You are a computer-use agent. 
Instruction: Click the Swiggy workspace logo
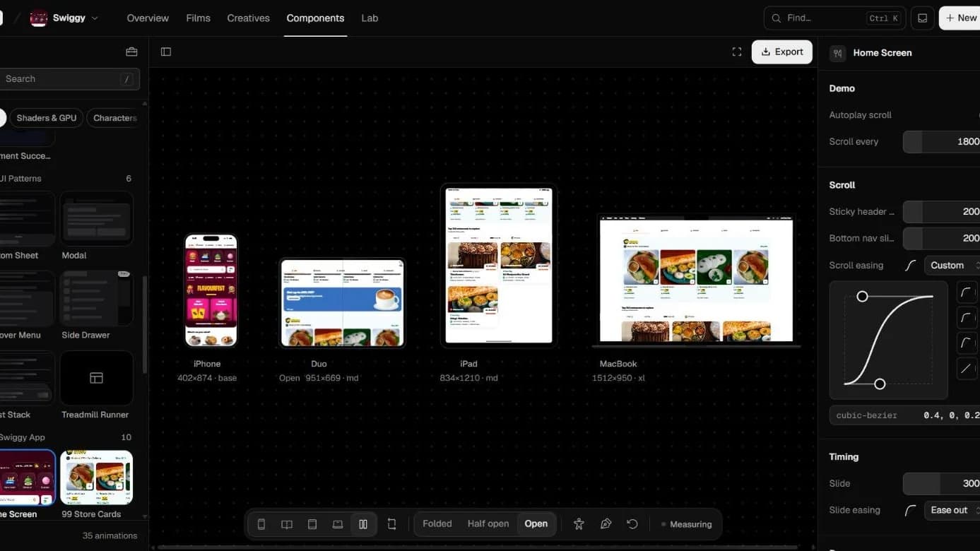coord(39,18)
